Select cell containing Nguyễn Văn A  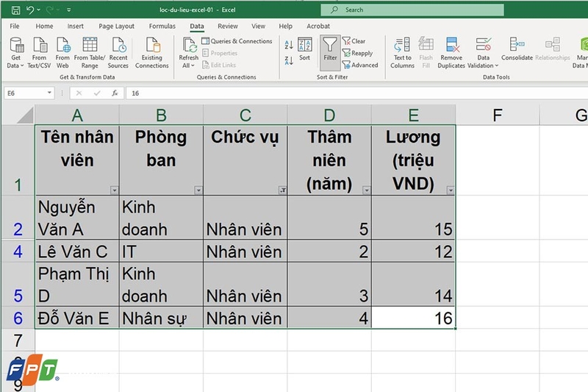coord(77,218)
